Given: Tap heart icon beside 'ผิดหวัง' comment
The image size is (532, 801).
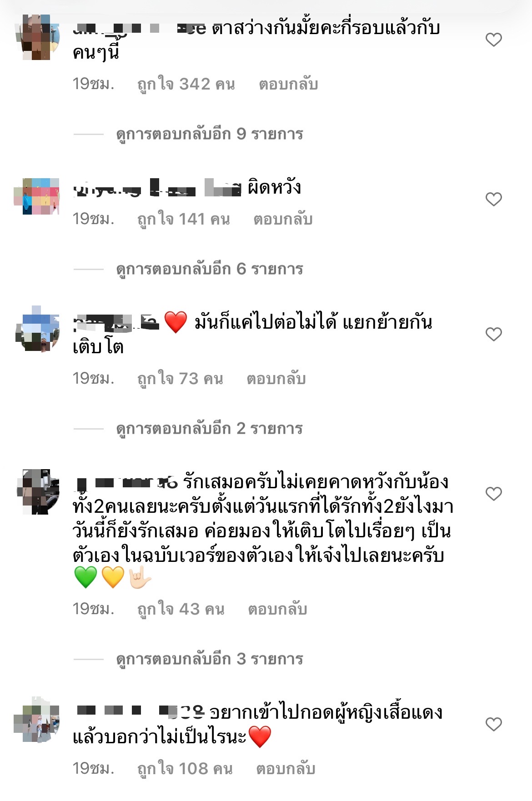Looking at the screenshot, I should (x=493, y=199).
